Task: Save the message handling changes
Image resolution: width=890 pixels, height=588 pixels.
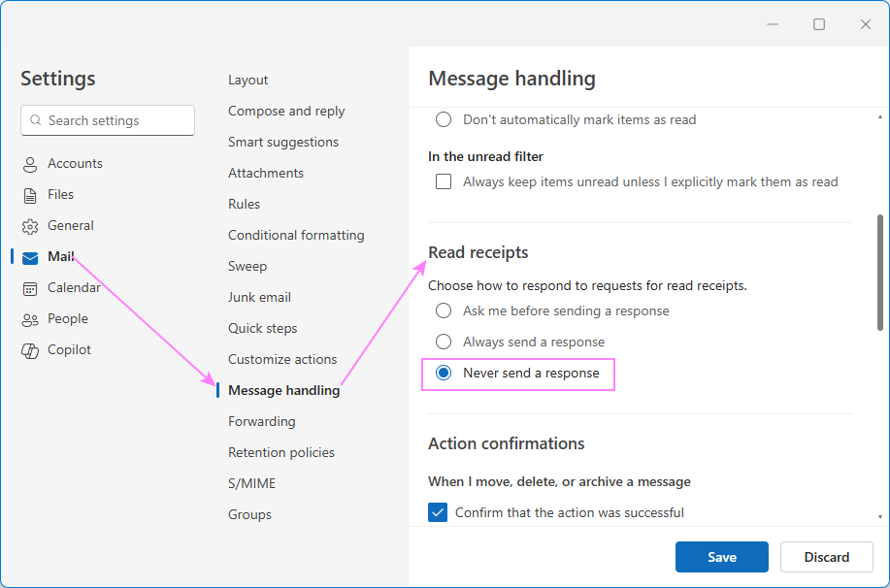Action: pyautogui.click(x=721, y=557)
